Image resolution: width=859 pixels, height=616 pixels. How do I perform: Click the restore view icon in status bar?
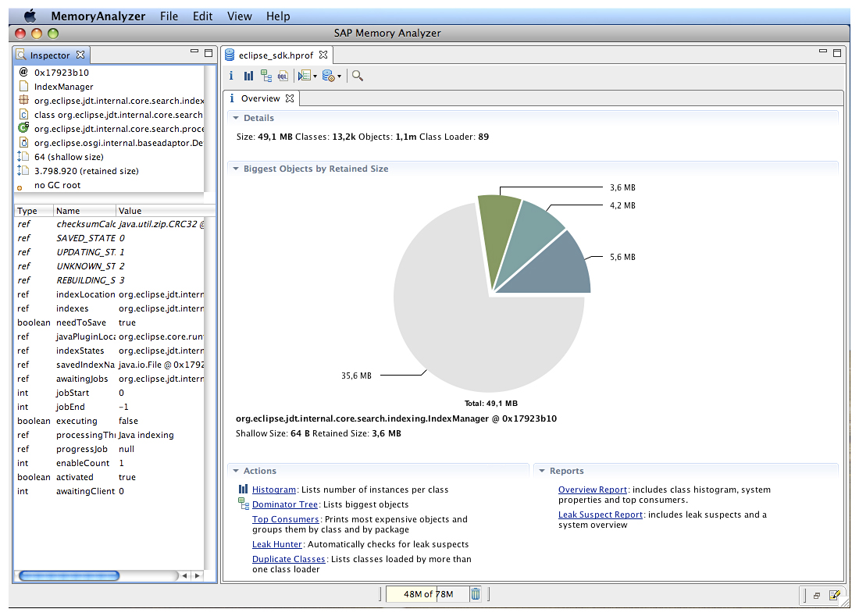(x=817, y=596)
